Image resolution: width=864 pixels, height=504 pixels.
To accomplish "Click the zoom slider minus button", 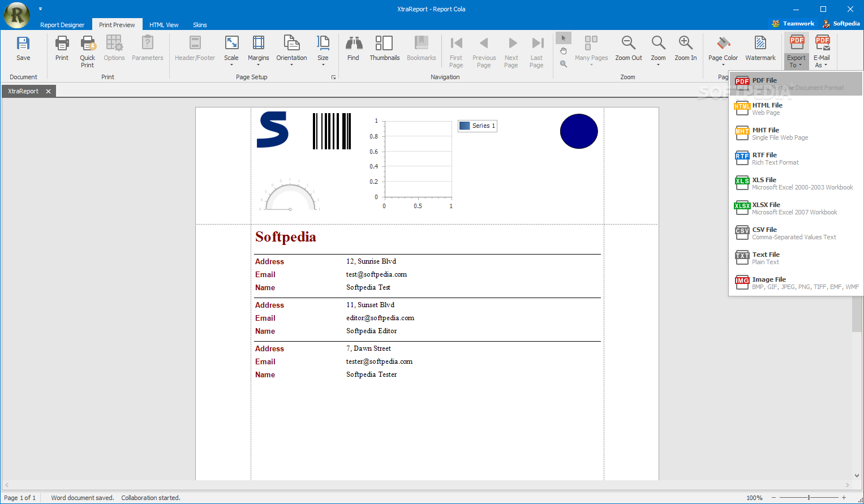I will pyautogui.click(x=773, y=498).
